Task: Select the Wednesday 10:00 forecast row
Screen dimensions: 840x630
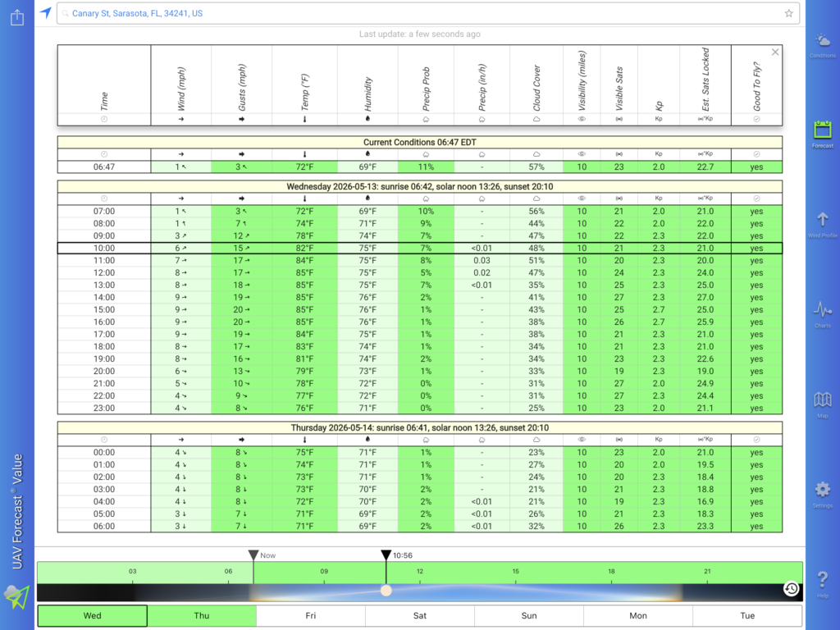Action: [x=420, y=248]
